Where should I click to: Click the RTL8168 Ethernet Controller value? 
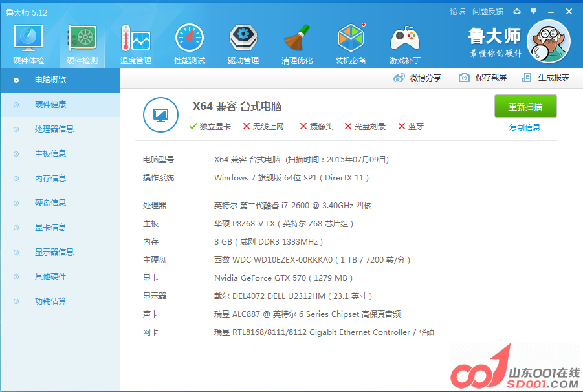pyautogui.click(x=324, y=332)
